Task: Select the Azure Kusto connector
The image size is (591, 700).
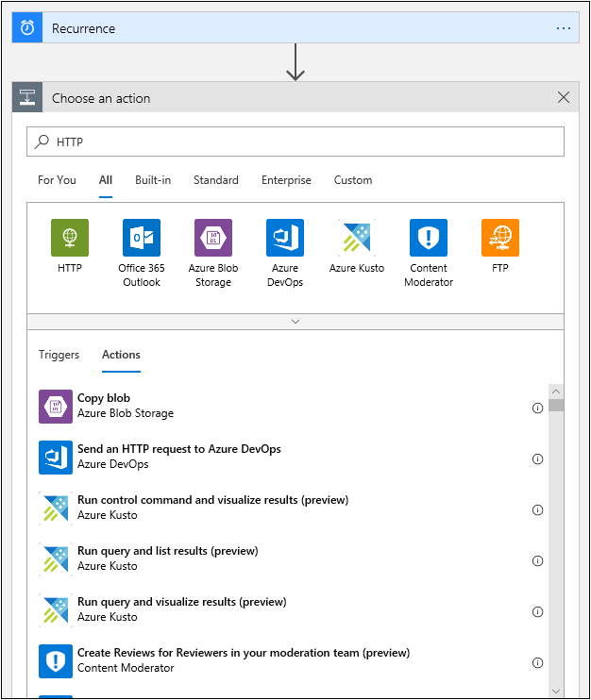Action: (x=357, y=246)
